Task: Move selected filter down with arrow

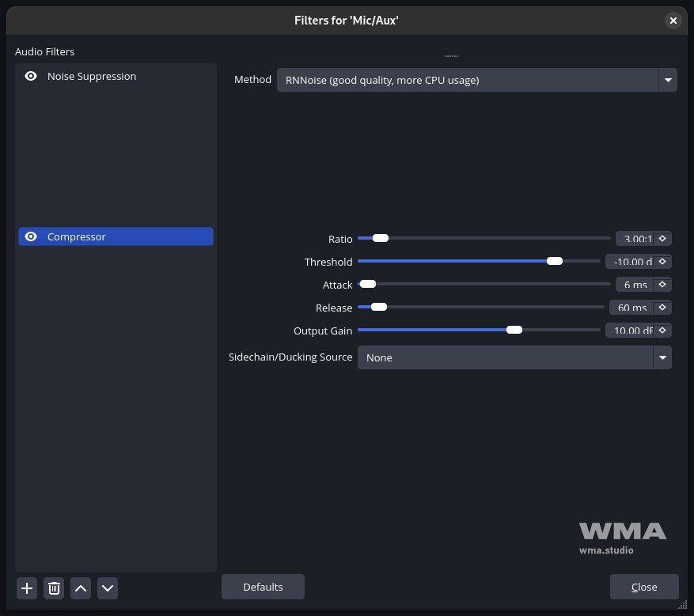Action: [108, 588]
